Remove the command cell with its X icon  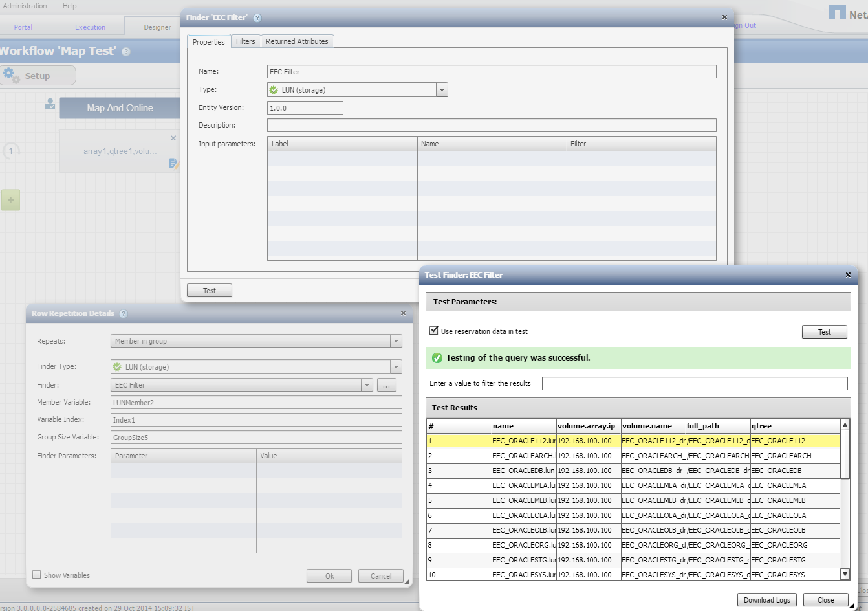coord(173,138)
